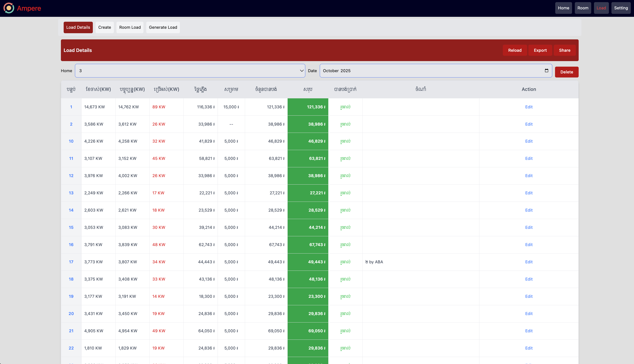Click Home in the top navigation bar
This screenshot has height=364, width=634.
click(x=563, y=8)
